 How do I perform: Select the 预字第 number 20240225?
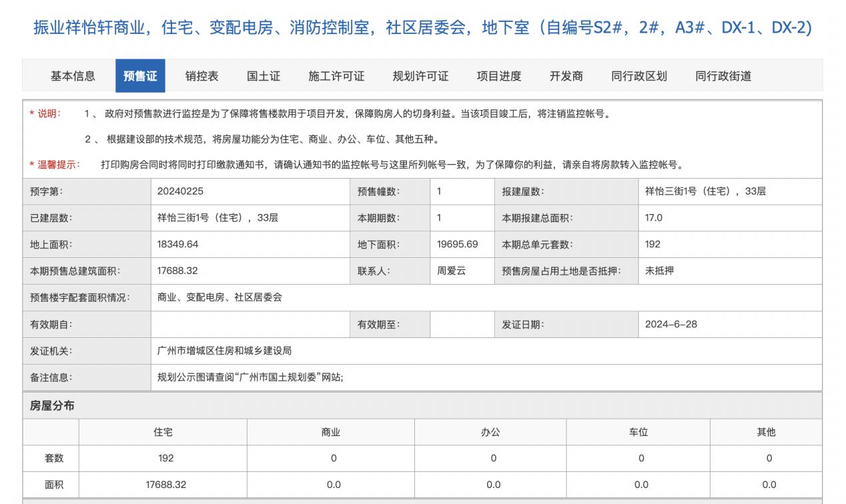coord(180,191)
